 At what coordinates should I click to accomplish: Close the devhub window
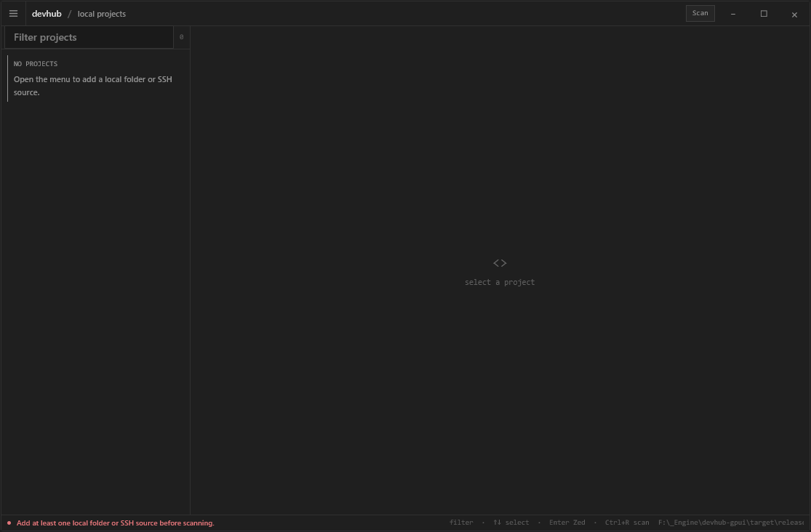point(794,15)
